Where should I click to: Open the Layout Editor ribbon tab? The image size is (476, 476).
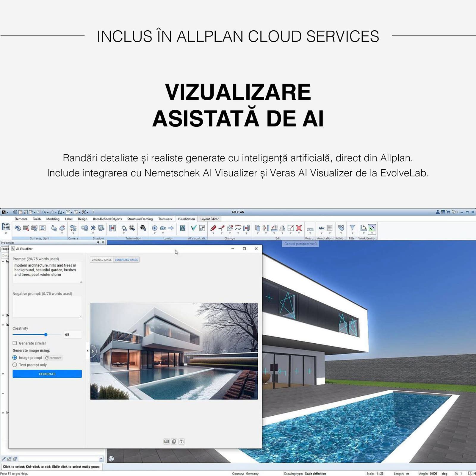tap(209, 219)
